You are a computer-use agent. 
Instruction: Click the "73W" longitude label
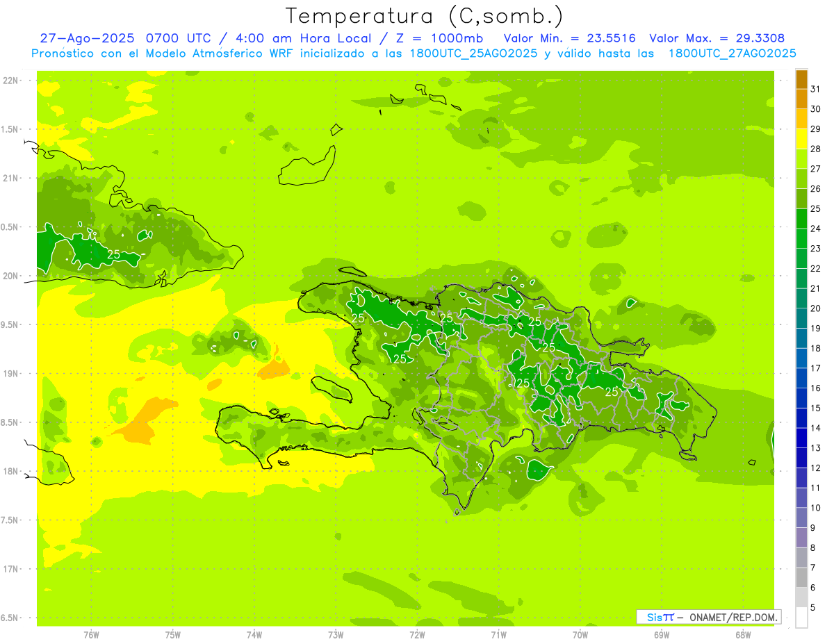click(x=336, y=634)
